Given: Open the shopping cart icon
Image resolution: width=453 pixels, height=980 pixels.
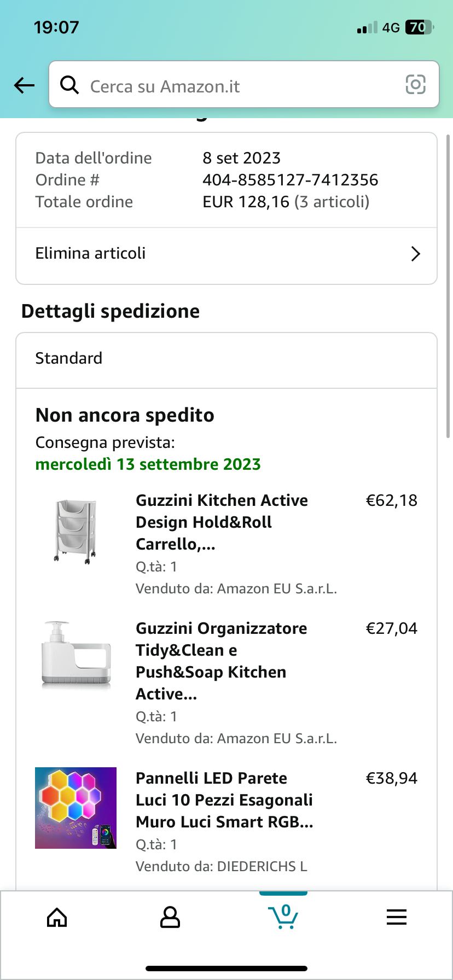Looking at the screenshot, I should (283, 917).
